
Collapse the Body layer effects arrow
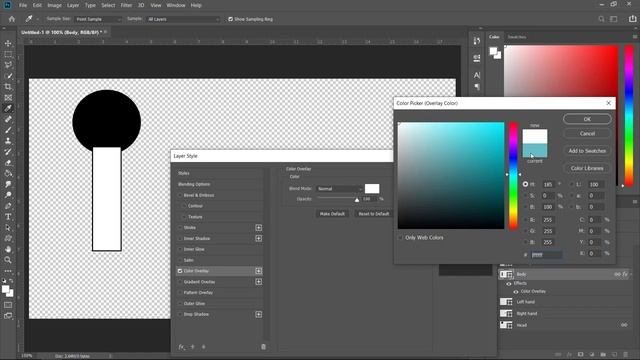pyautogui.click(x=631, y=274)
